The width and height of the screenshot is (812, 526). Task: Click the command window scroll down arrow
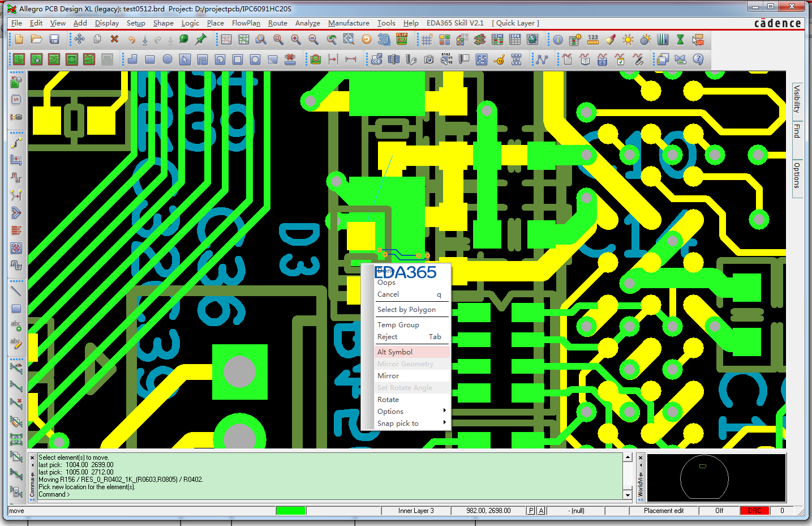pos(628,495)
